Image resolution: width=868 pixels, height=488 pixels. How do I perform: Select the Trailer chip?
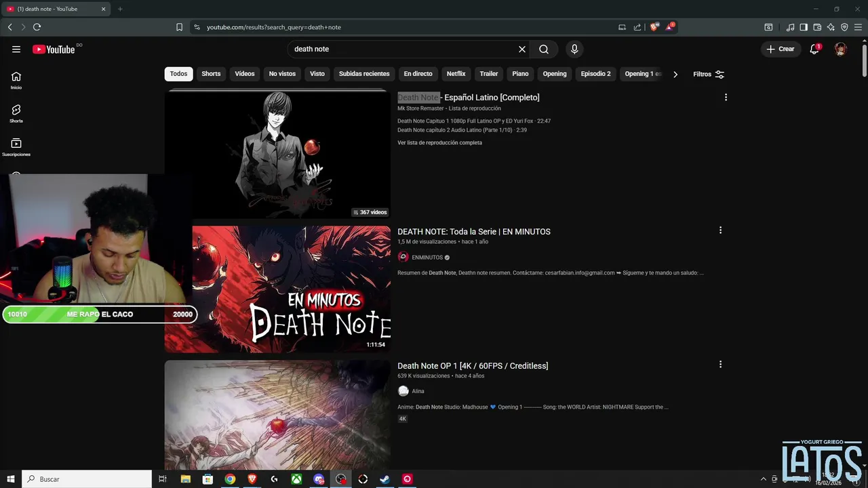tap(489, 74)
